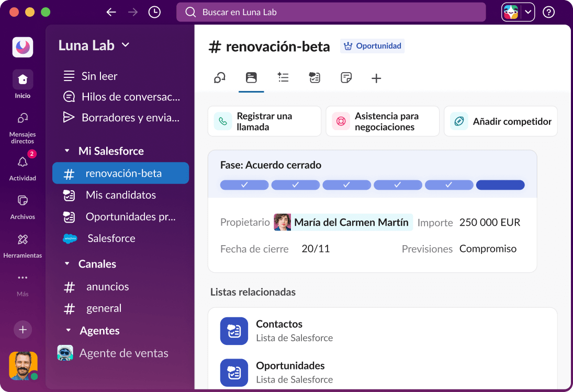Image resolution: width=573 pixels, height=392 pixels.
Task: Click the plus button at sidebar bottom
Action: (23, 330)
